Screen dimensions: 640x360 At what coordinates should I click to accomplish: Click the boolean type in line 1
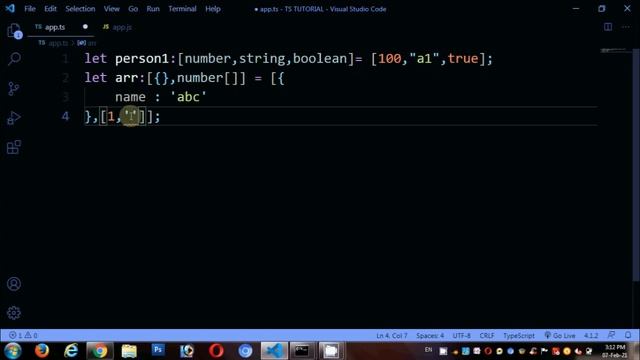320,58
